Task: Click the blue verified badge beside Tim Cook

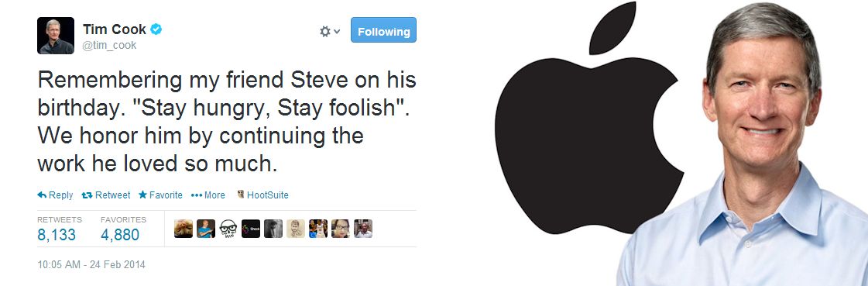Action: coord(156,29)
